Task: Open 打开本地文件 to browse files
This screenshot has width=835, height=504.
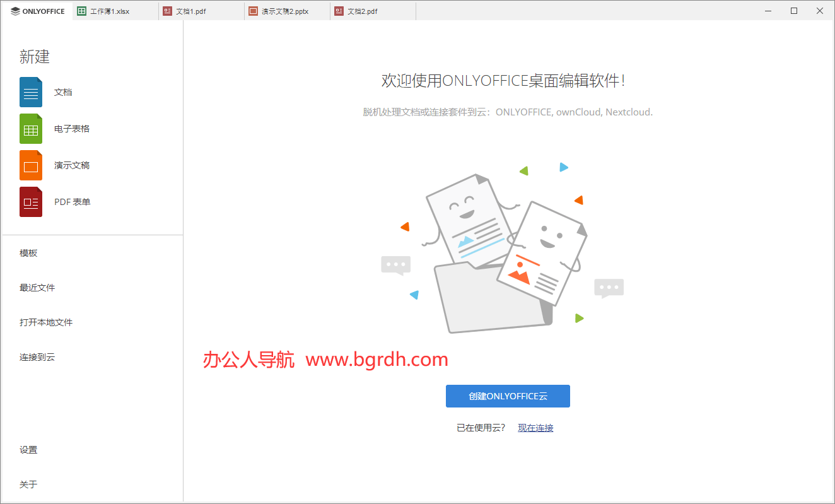Action: (x=46, y=322)
